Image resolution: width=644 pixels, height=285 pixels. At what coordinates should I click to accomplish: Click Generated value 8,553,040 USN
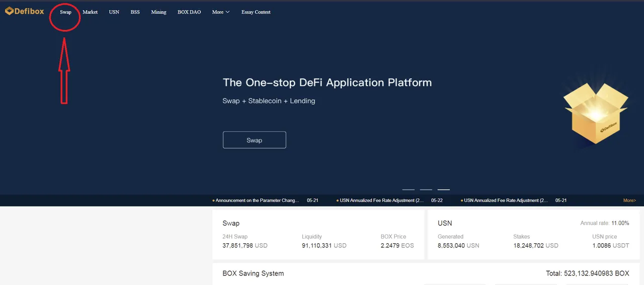[x=458, y=245]
